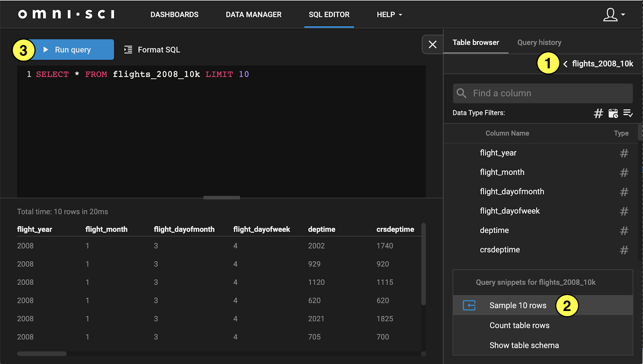Click the Format SQL button
The height and width of the screenshot is (364, 643).
click(152, 49)
